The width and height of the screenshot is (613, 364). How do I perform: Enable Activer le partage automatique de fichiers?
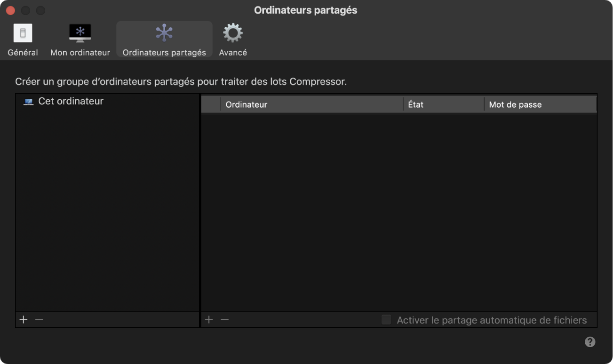pyautogui.click(x=386, y=320)
